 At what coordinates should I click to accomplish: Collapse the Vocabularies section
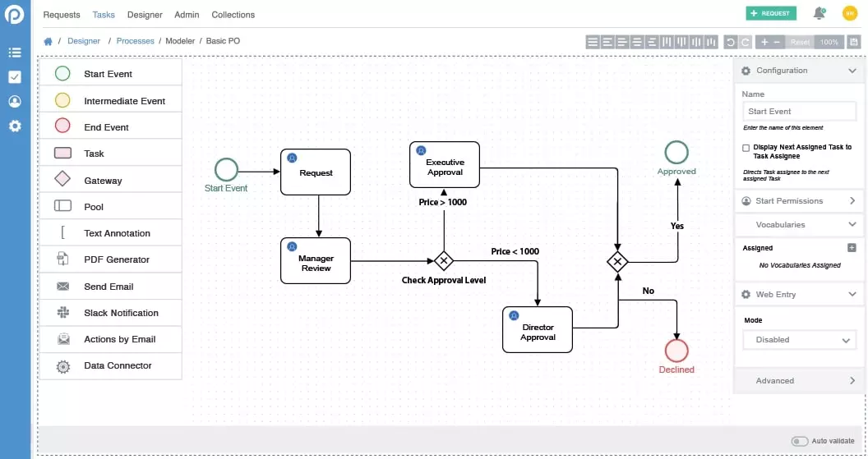[x=799, y=224]
